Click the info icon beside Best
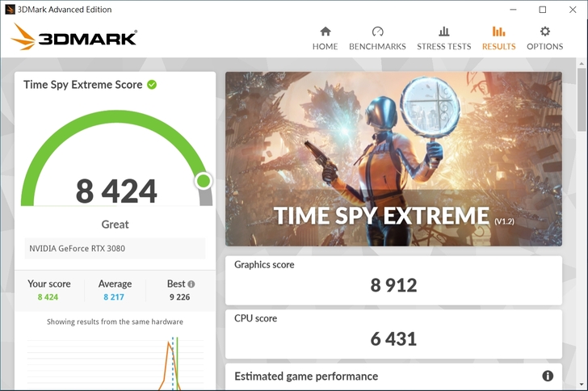 coord(191,284)
